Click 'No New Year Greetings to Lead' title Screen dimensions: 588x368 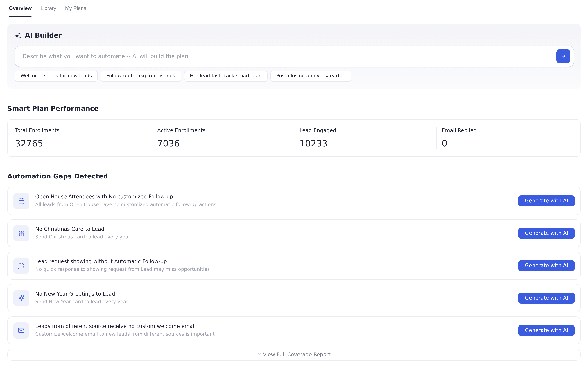(75, 294)
